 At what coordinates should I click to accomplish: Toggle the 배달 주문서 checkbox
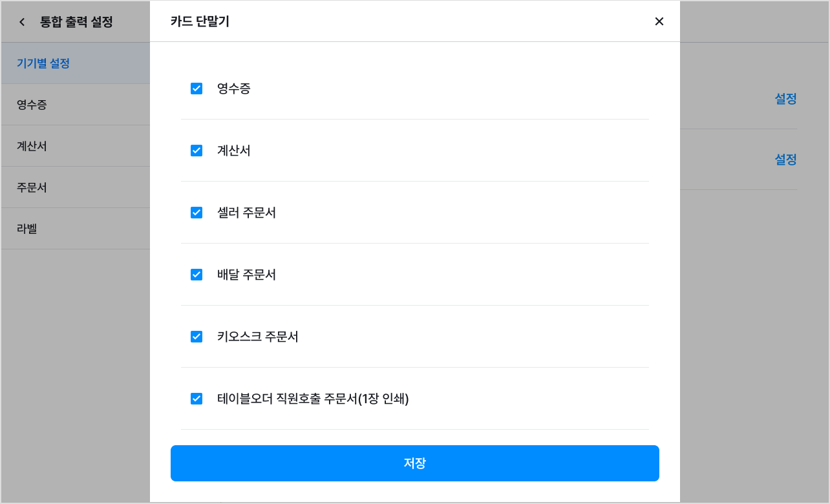[x=197, y=275]
